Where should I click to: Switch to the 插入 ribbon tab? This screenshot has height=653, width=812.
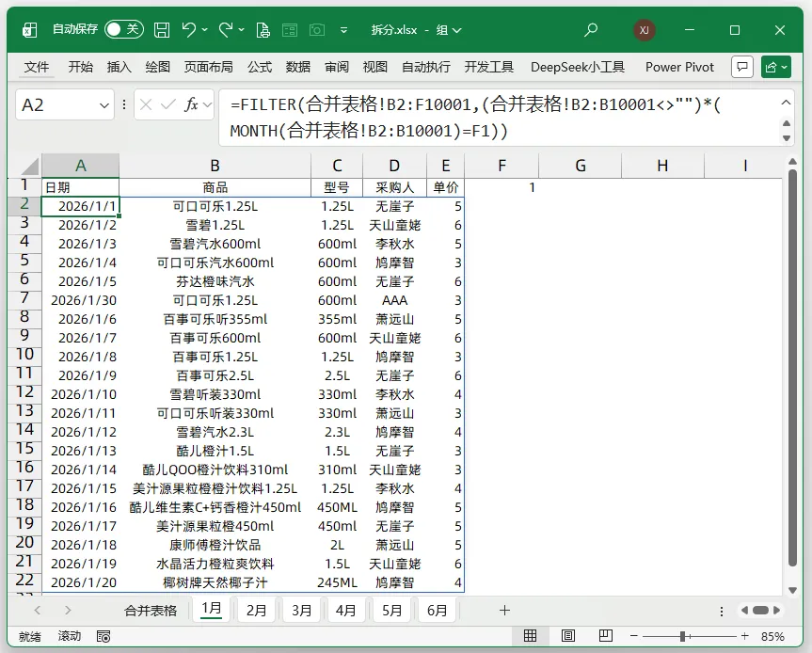(119, 67)
